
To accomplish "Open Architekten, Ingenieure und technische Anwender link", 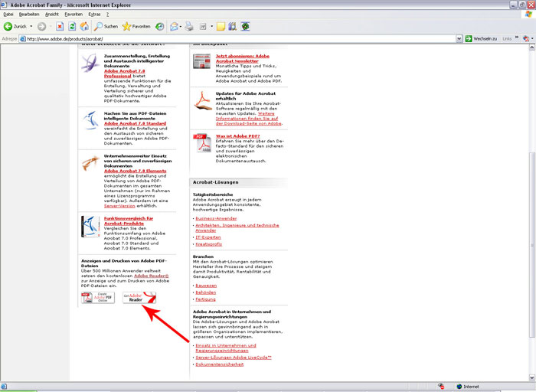I will pos(237,228).
